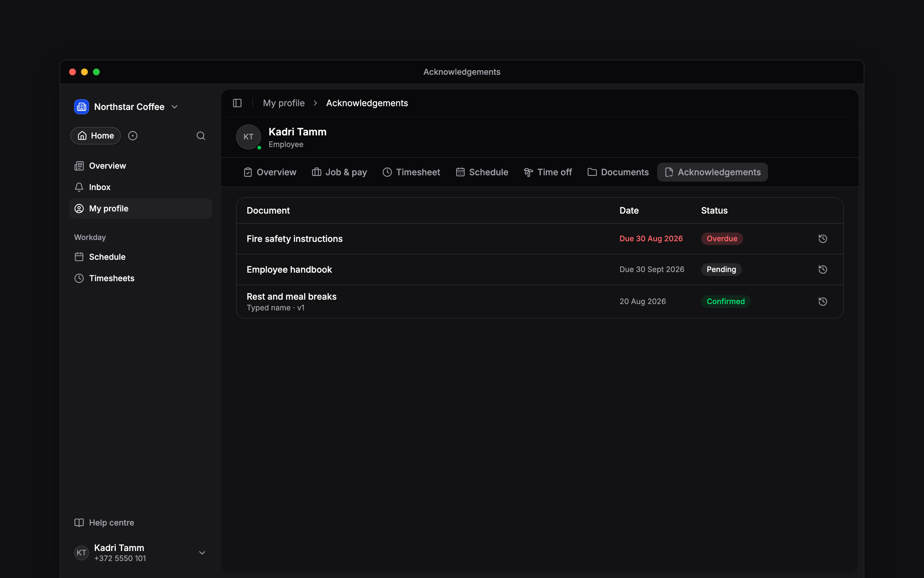The width and height of the screenshot is (924, 578).
Task: Toggle the sidebar panel icon
Action: [x=237, y=103]
